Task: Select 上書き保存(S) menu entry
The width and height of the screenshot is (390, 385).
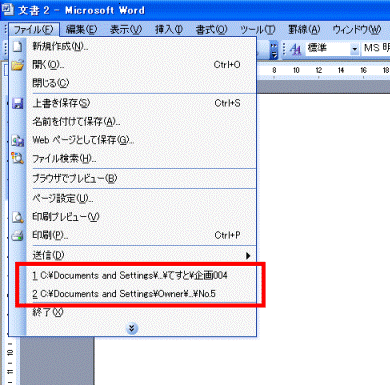Action: (x=141, y=103)
